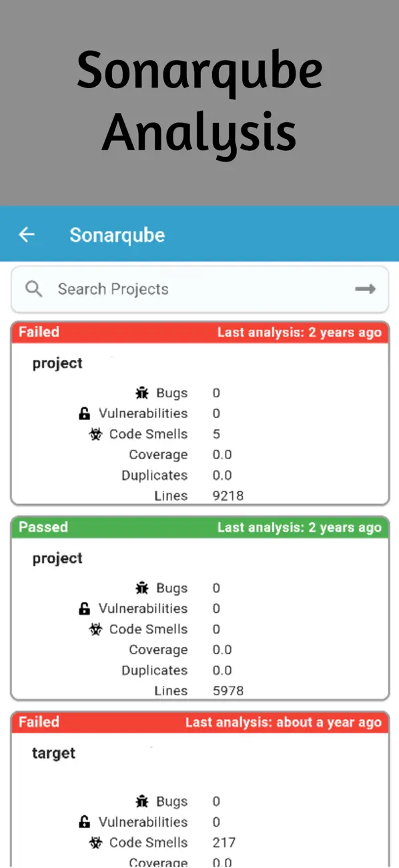Tap the Bugs icon in the Passed project card

[x=142, y=588]
